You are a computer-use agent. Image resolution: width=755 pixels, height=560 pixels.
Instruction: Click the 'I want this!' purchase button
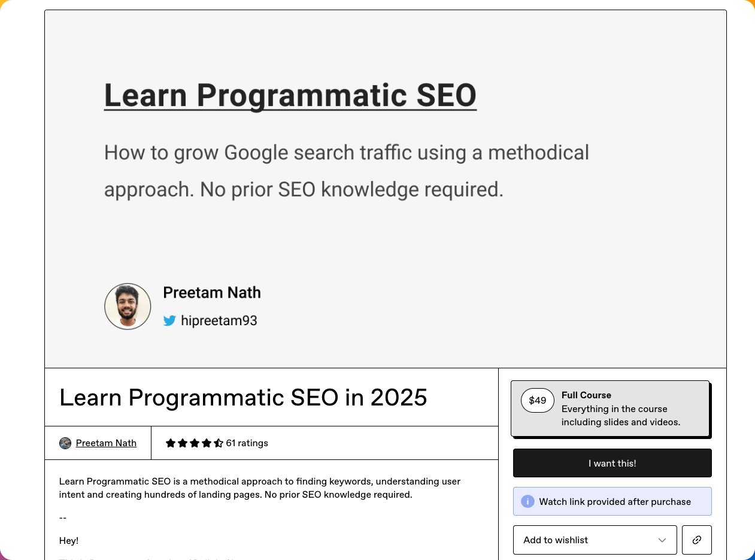click(x=612, y=463)
